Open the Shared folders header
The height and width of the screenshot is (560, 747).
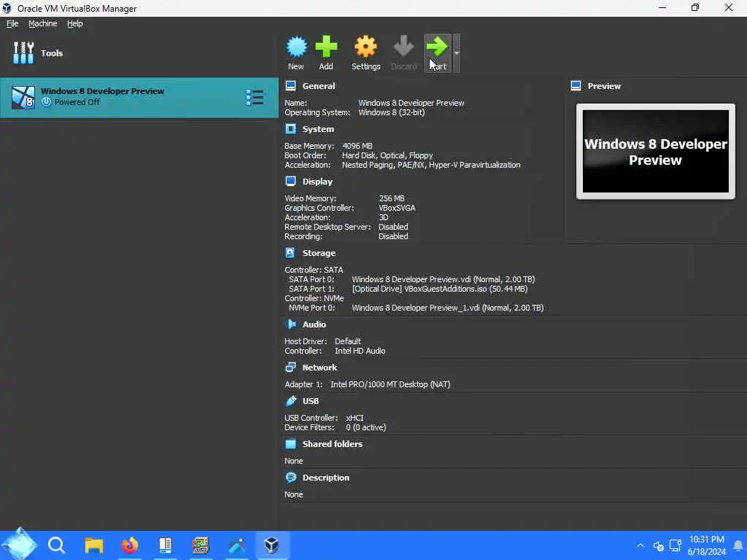pyautogui.click(x=333, y=444)
